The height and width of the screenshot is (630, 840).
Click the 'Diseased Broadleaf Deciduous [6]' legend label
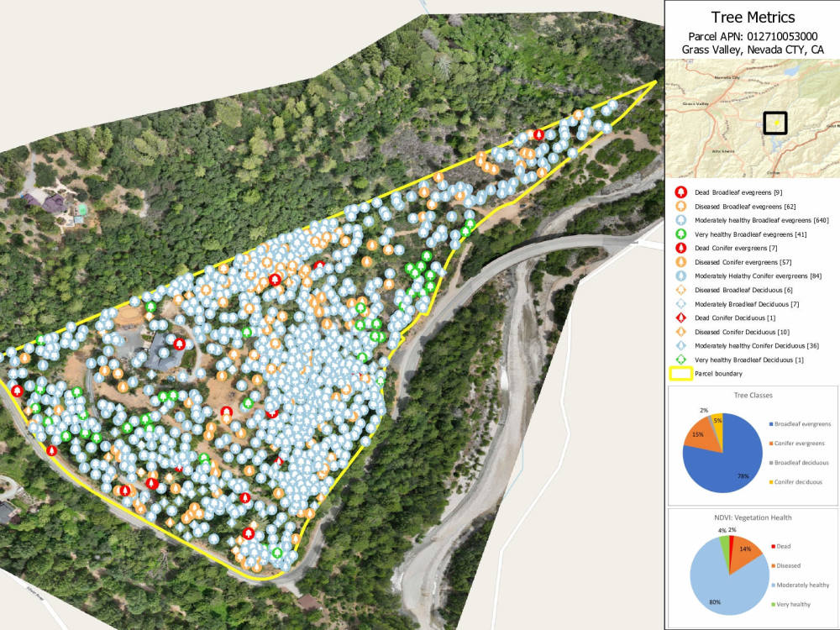[743, 290]
